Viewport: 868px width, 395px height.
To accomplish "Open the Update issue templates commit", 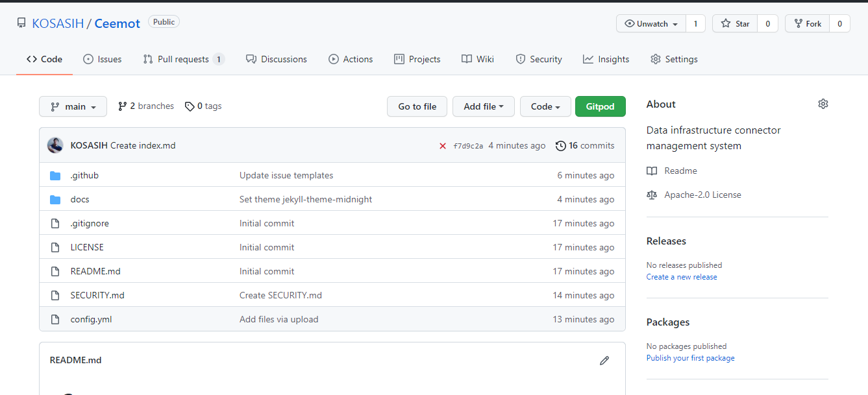I will tap(286, 175).
